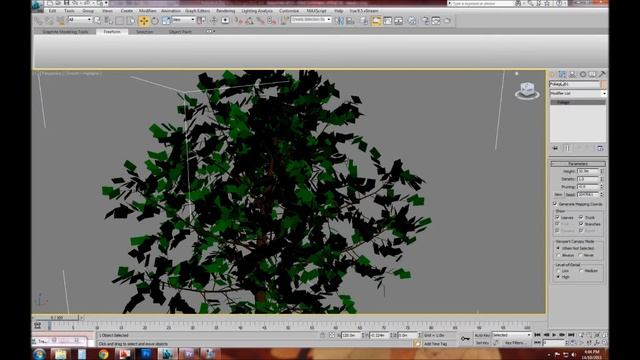Toggle Generate Mapping Coords checkbox
The image size is (640, 360).
tap(555, 204)
